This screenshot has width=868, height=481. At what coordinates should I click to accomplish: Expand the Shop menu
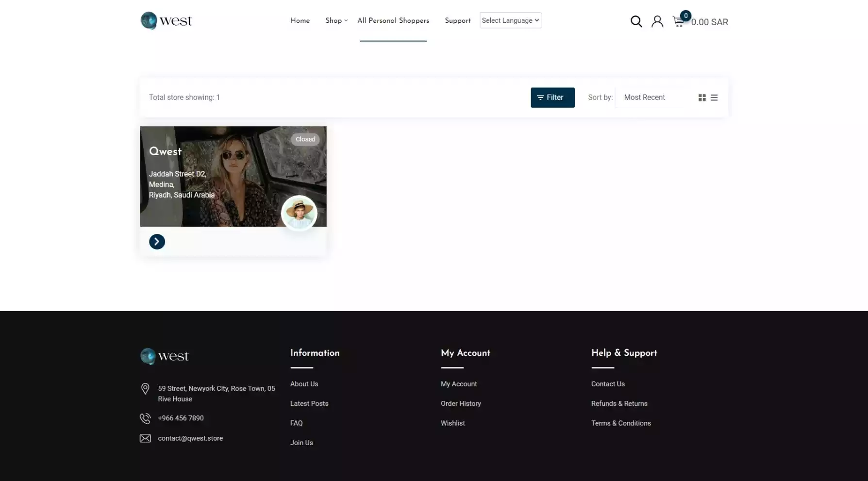[336, 20]
